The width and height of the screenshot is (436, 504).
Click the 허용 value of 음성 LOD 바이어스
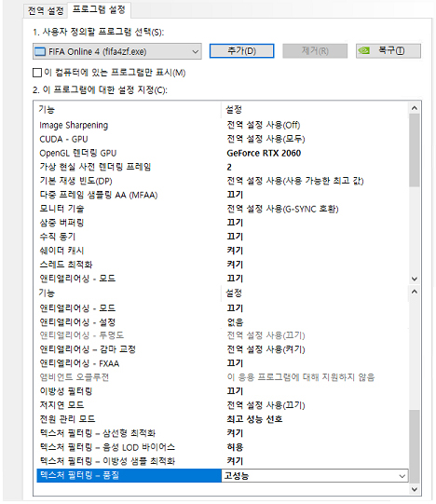(x=235, y=447)
